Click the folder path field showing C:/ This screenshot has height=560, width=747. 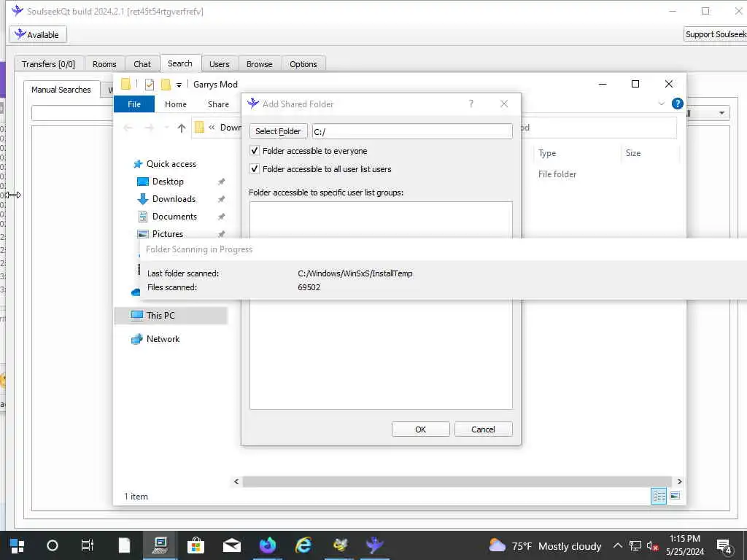point(412,131)
